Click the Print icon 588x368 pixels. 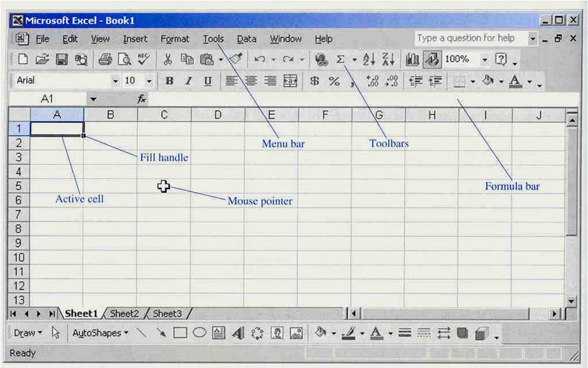(x=105, y=59)
